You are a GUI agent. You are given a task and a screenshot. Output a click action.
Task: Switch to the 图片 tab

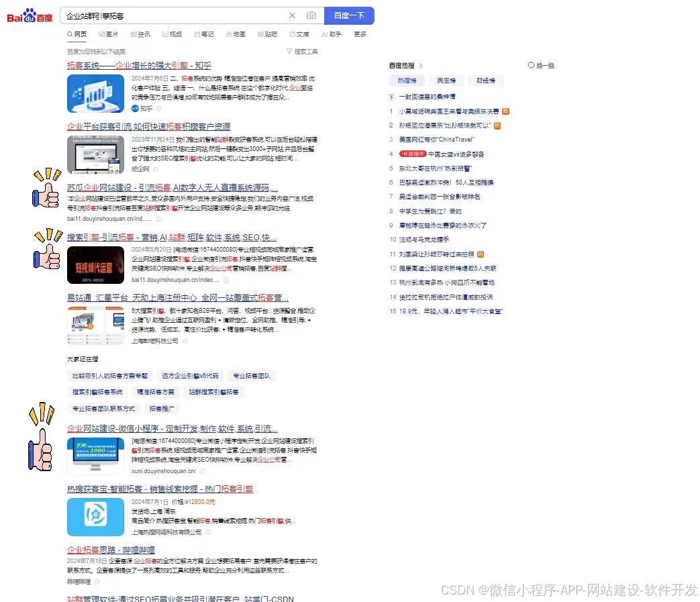pyautogui.click(x=109, y=34)
